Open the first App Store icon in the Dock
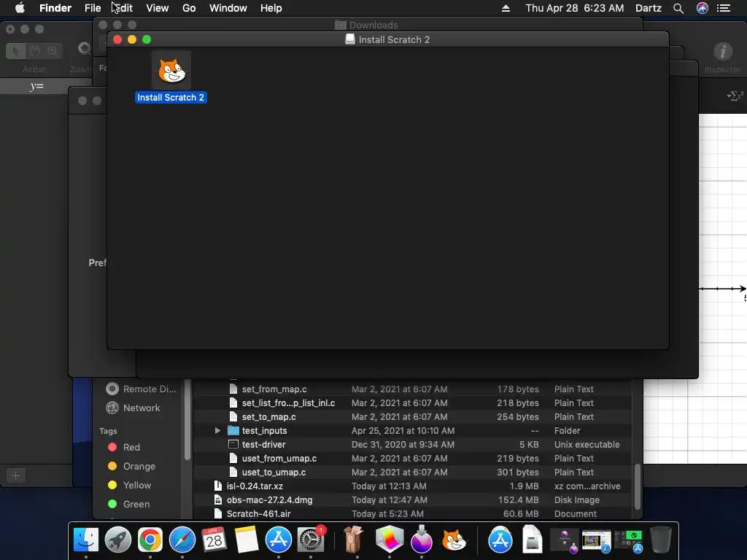747x560 pixels. point(278,540)
